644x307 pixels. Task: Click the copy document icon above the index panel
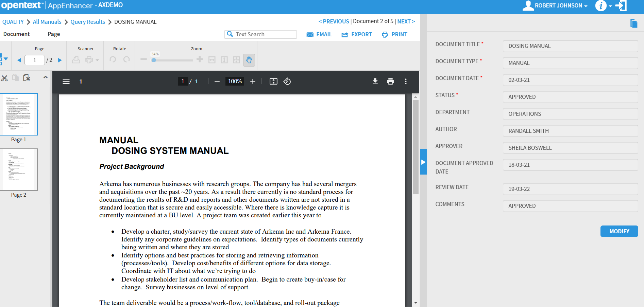click(634, 23)
